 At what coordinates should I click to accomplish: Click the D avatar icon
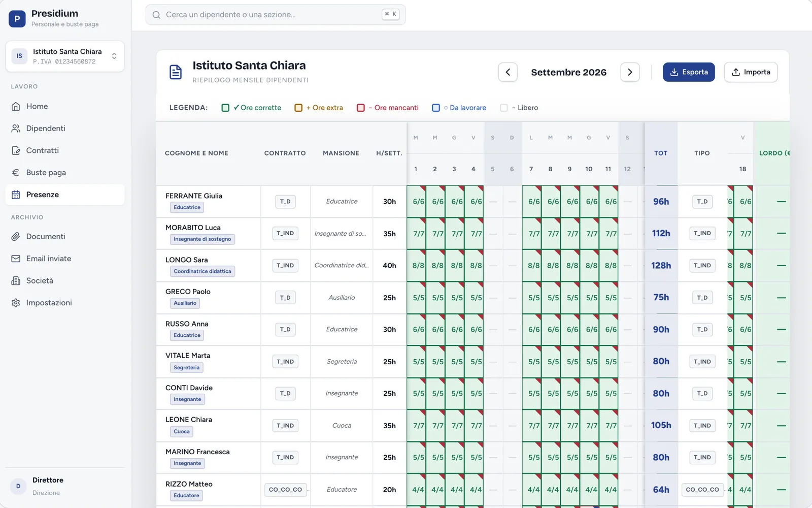click(18, 486)
